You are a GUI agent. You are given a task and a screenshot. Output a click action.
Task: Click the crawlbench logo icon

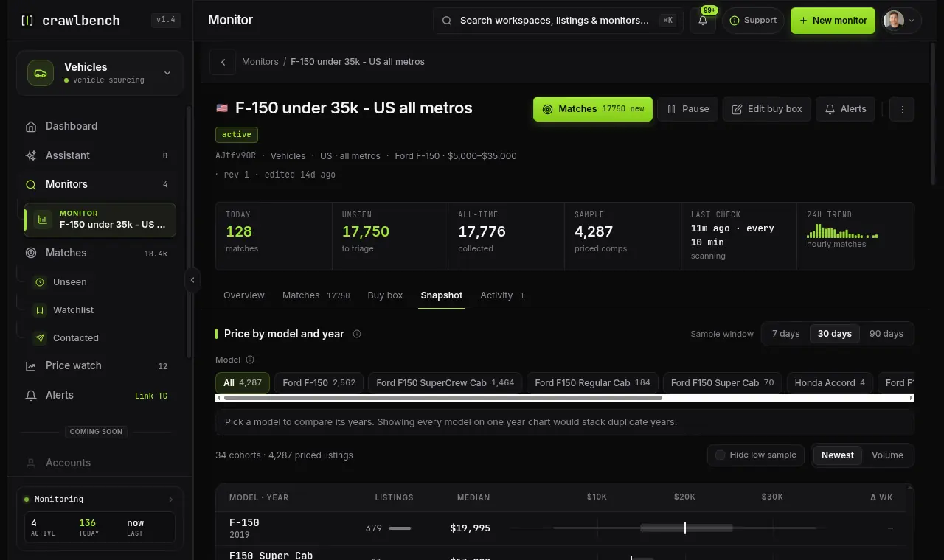(27, 21)
